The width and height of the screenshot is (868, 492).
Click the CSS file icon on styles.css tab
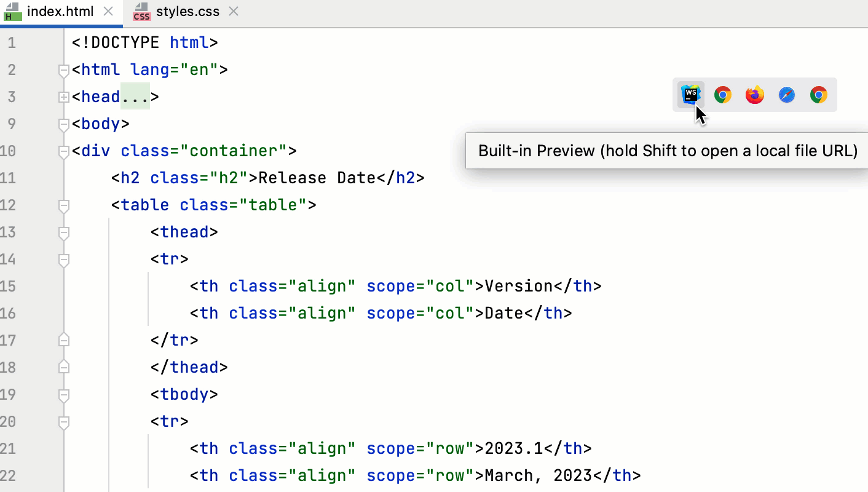(x=141, y=12)
